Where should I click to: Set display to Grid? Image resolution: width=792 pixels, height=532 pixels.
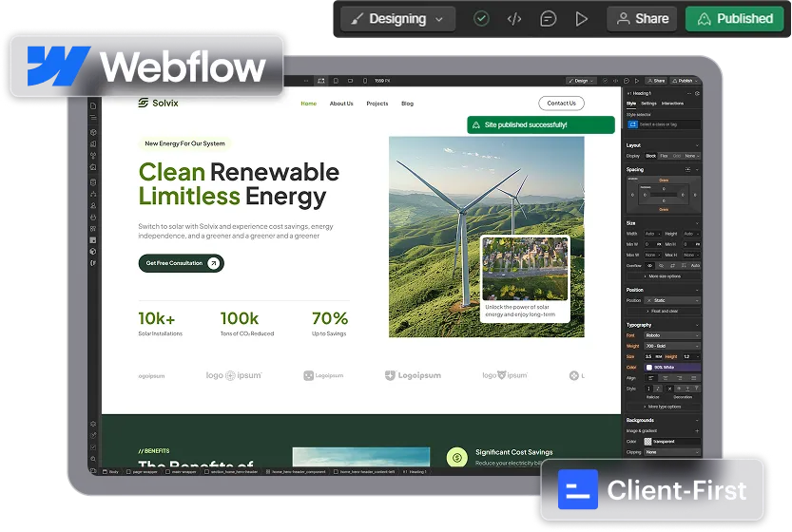[677, 156]
